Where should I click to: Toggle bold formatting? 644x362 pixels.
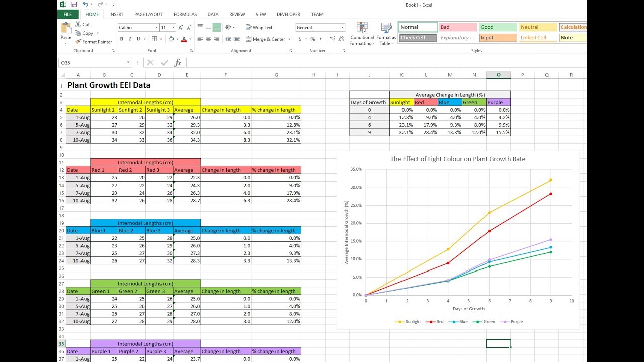tap(121, 39)
